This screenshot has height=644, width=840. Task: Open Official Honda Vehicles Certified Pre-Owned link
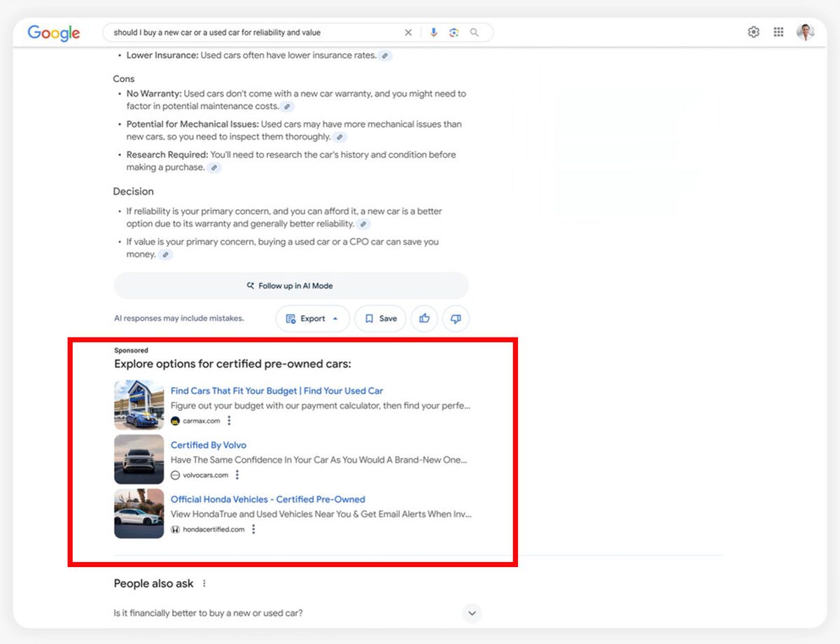click(268, 499)
